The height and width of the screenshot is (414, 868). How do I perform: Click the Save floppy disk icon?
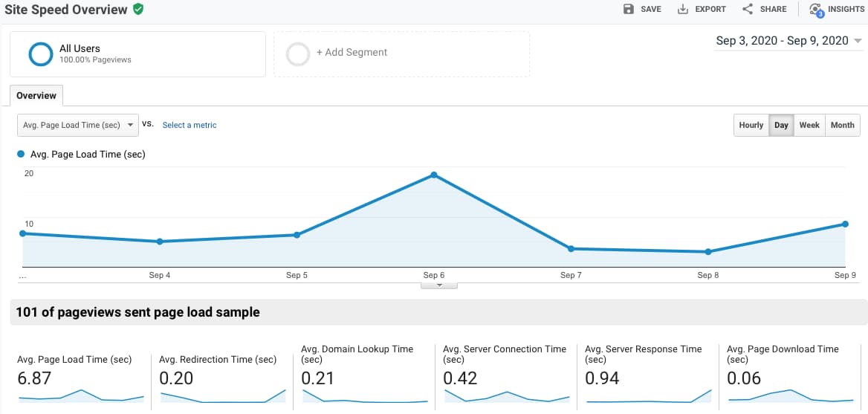[628, 9]
